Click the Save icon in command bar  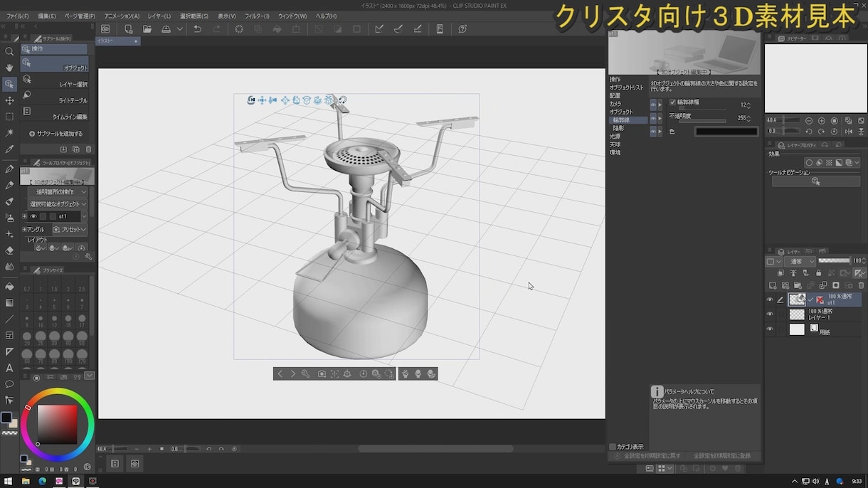click(166, 29)
